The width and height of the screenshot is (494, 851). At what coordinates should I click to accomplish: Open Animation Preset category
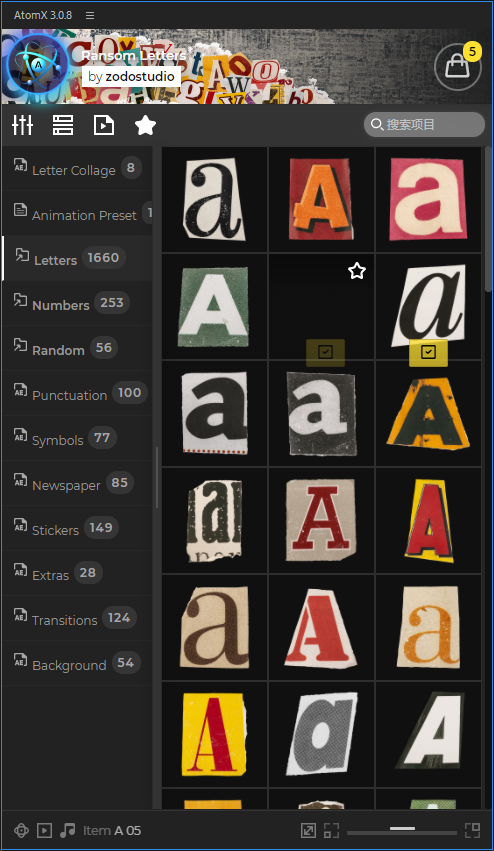point(77,213)
